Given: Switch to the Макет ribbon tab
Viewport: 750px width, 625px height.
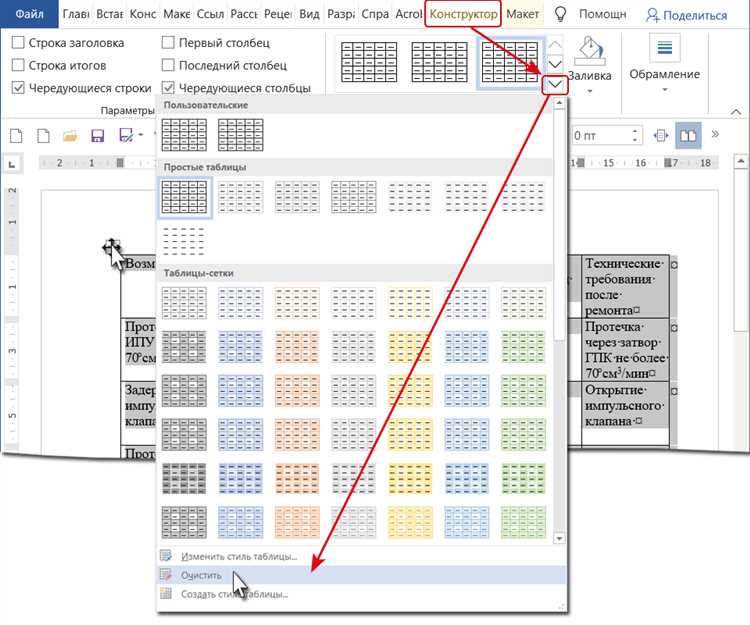Looking at the screenshot, I should pos(522,14).
